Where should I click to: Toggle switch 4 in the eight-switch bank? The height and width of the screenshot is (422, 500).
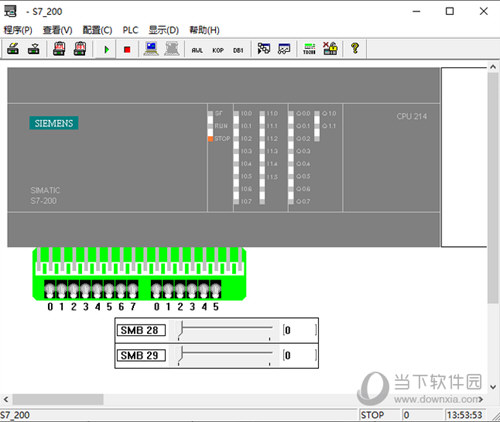pyautogui.click(x=97, y=289)
